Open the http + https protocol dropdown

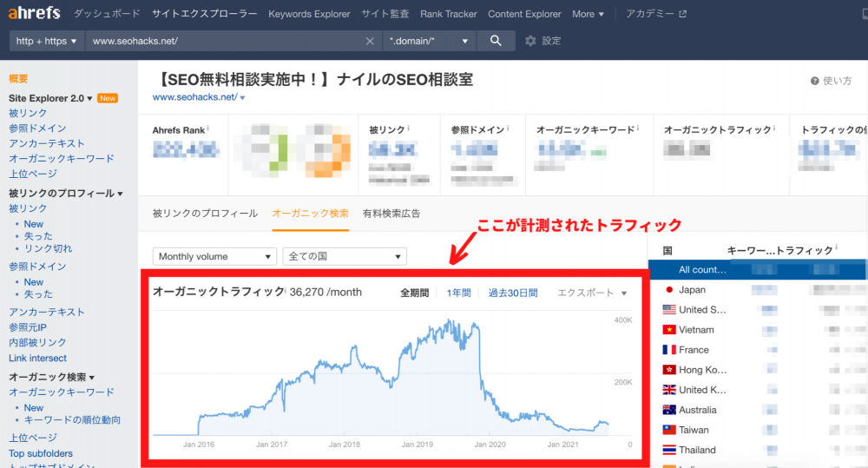[x=47, y=41]
